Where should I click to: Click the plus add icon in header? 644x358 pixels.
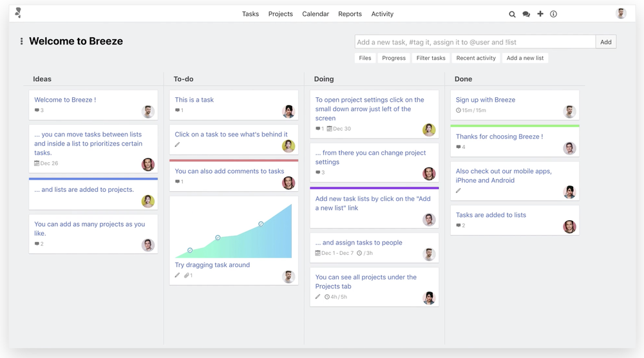540,14
